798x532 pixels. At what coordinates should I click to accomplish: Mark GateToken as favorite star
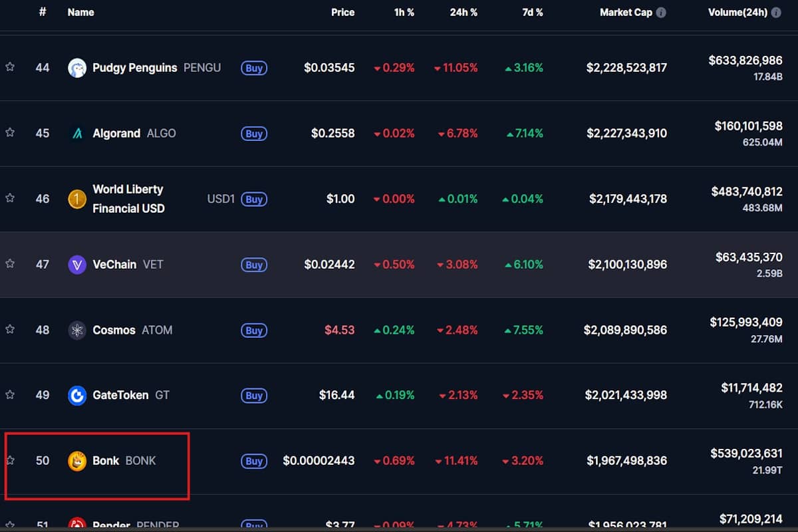10,395
